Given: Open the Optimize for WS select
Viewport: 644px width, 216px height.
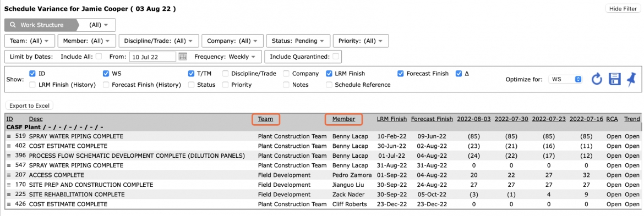Looking at the screenshot, I should [565, 79].
